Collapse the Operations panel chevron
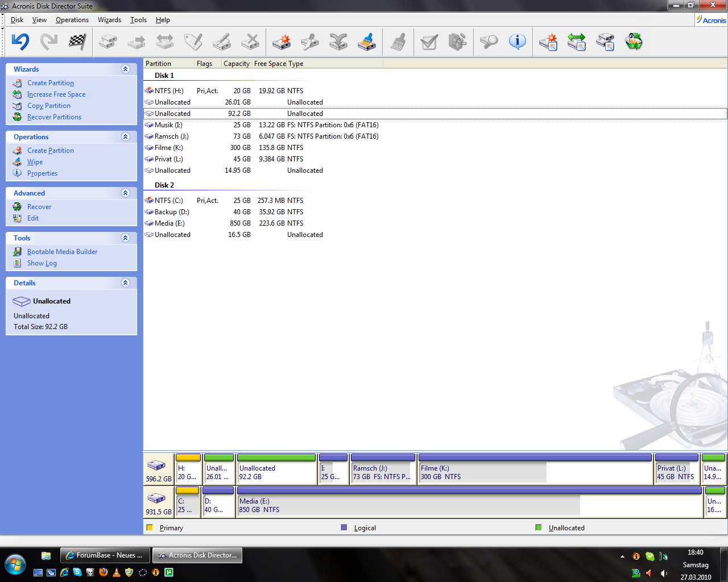Image resolution: width=728 pixels, height=582 pixels. coord(125,136)
